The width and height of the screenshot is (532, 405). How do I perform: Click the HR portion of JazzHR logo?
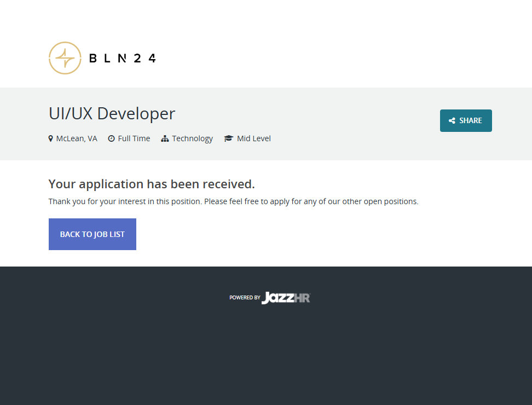coord(302,298)
